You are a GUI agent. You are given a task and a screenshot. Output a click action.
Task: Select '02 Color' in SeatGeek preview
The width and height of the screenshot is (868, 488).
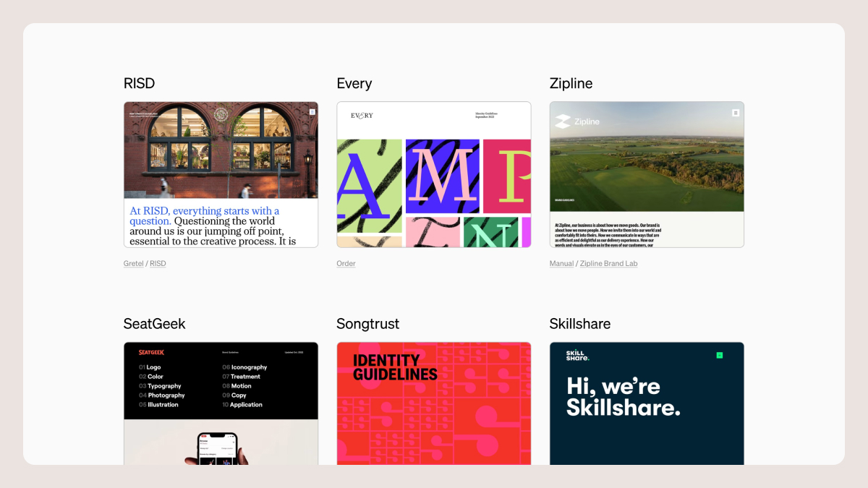[151, 377]
